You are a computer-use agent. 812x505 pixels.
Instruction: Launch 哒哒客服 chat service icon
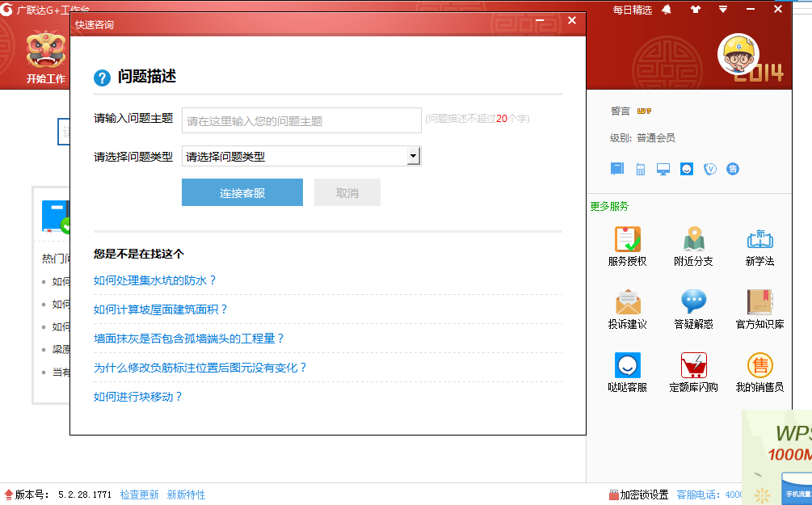627,366
